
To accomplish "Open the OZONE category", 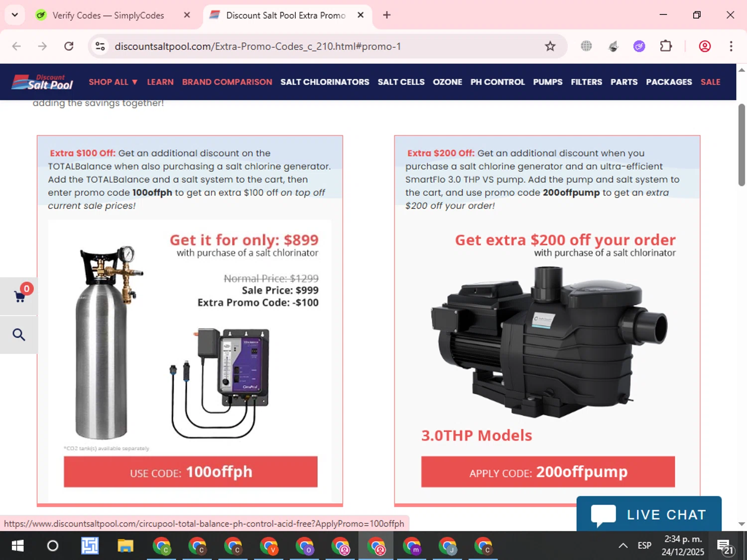I will coord(447,82).
